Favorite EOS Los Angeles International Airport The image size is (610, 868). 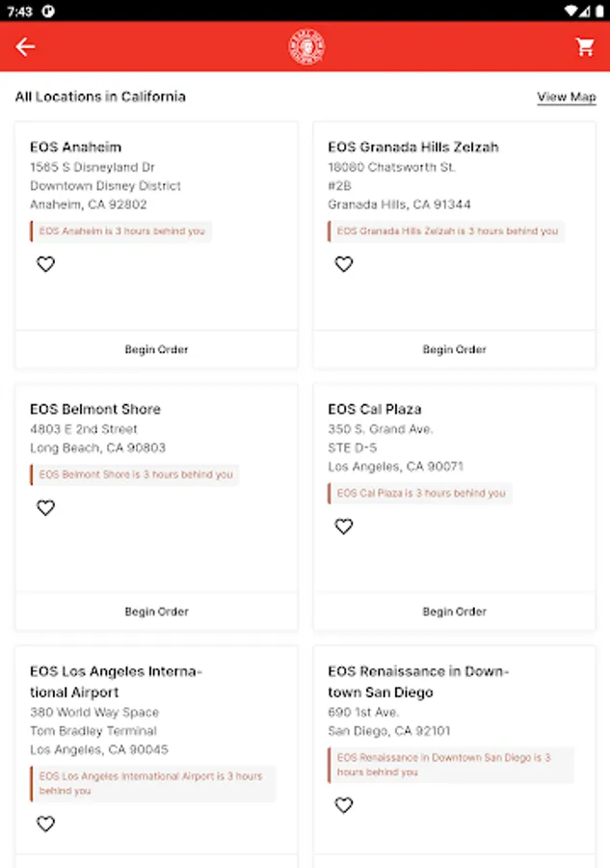tap(46, 824)
